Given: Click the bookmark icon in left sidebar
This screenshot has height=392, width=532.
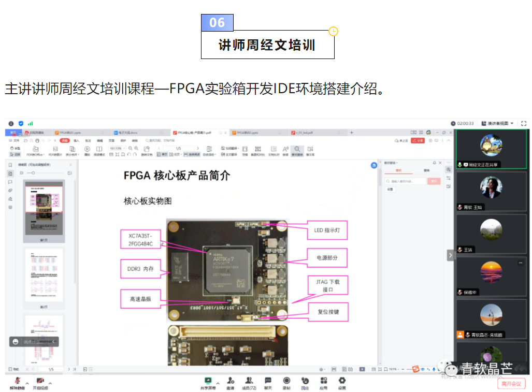Looking at the screenshot, I should (10, 165).
